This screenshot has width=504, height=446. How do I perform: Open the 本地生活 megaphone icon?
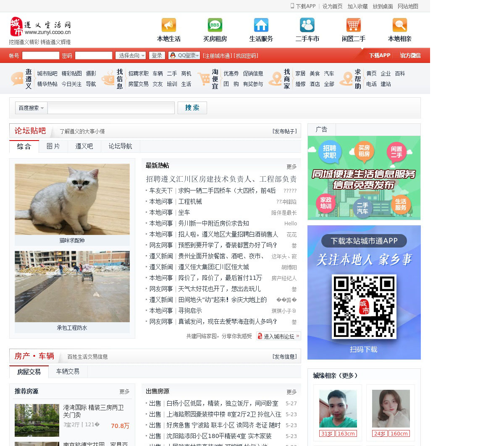pyautogui.click(x=168, y=25)
